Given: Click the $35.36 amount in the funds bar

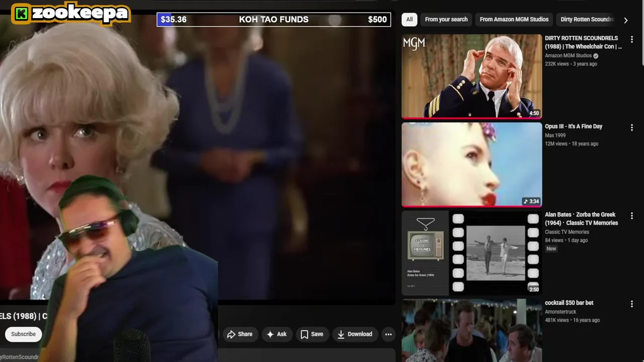Looking at the screenshot, I should pyautogui.click(x=174, y=20).
